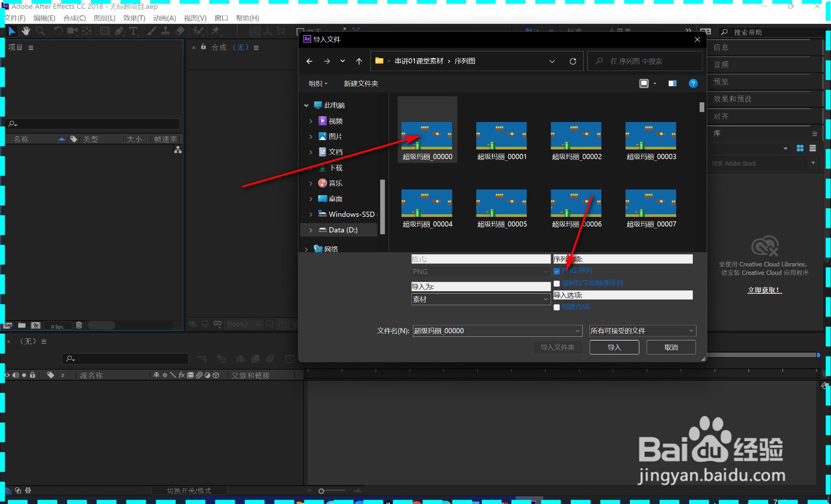Select the Type text tool

pyautogui.click(x=133, y=31)
